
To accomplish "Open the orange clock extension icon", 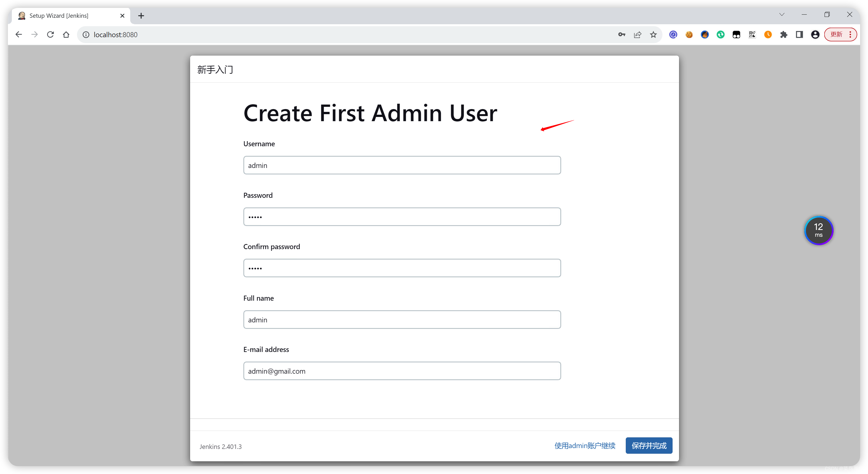I will click(x=768, y=34).
